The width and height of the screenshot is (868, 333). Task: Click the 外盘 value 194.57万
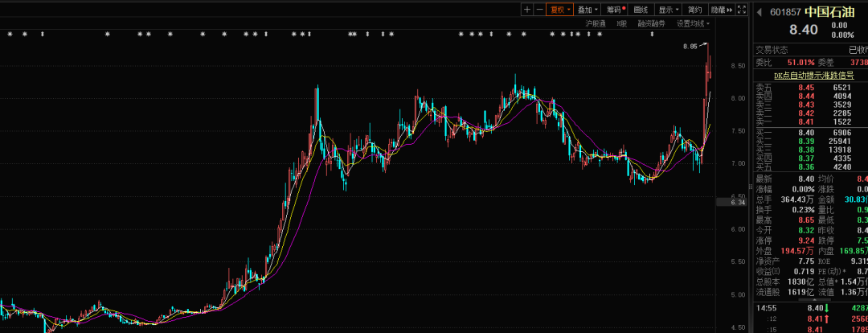pyautogui.click(x=796, y=251)
